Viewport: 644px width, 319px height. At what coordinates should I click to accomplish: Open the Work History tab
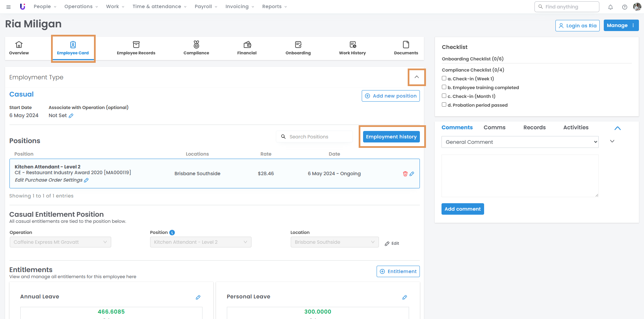(352, 48)
